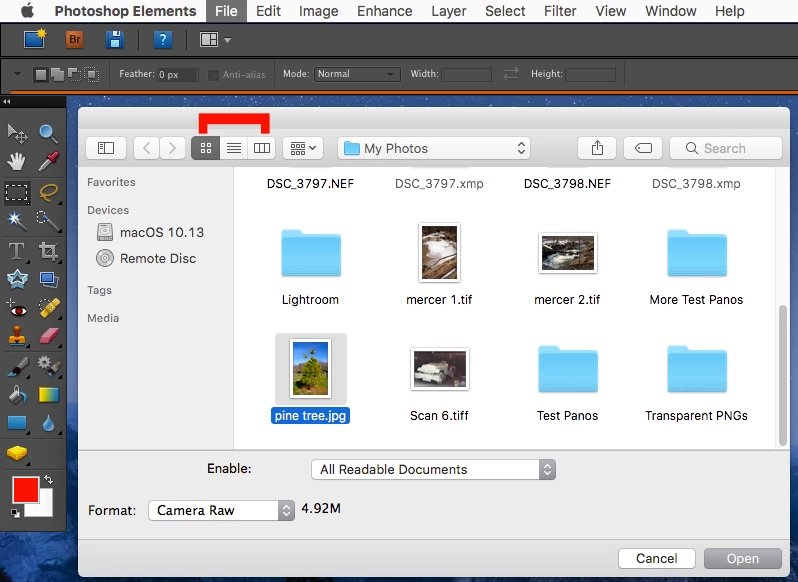Select the Lasso tool
Image resolution: width=798 pixels, height=582 pixels.
click(x=48, y=193)
